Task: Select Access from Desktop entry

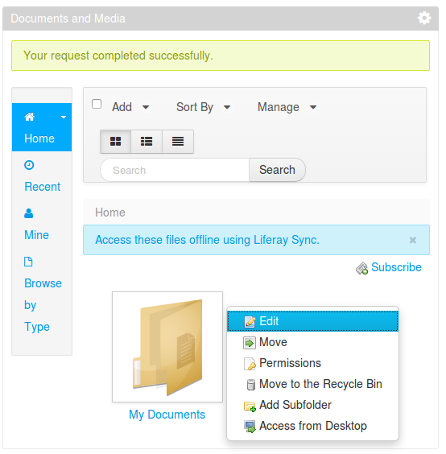Action: point(313,426)
